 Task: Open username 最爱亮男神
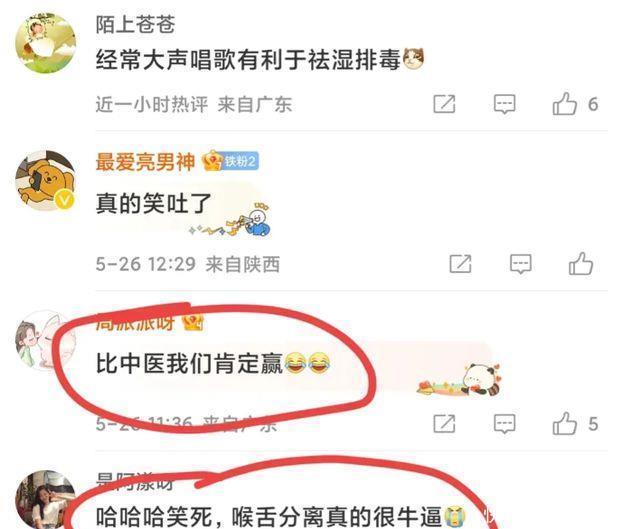coord(145,162)
